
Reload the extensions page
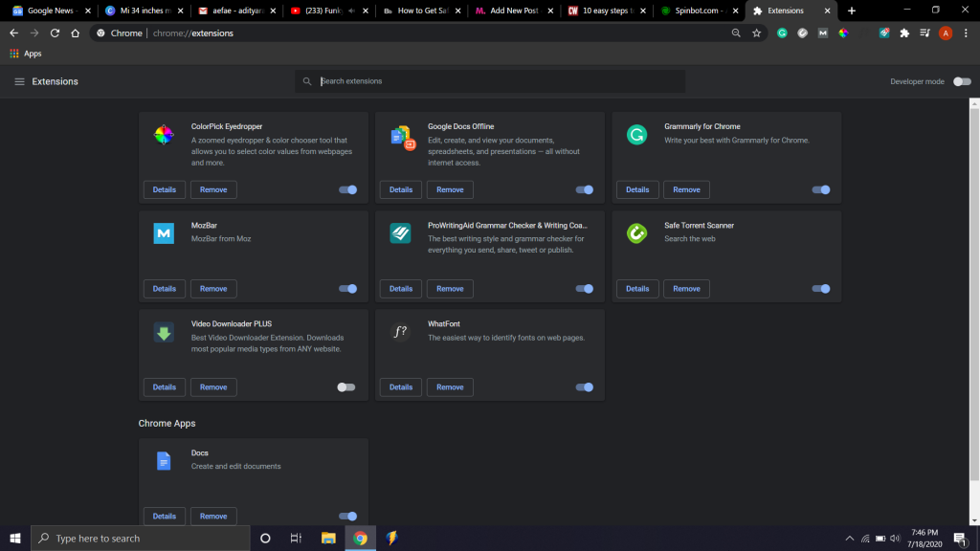(x=55, y=33)
